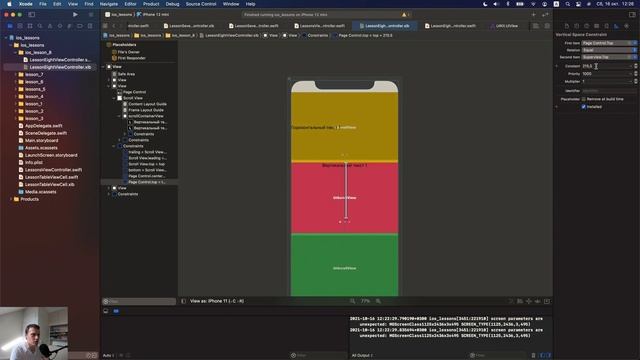Select LessonTableViewCell.xib in navigator

[x=50, y=184]
